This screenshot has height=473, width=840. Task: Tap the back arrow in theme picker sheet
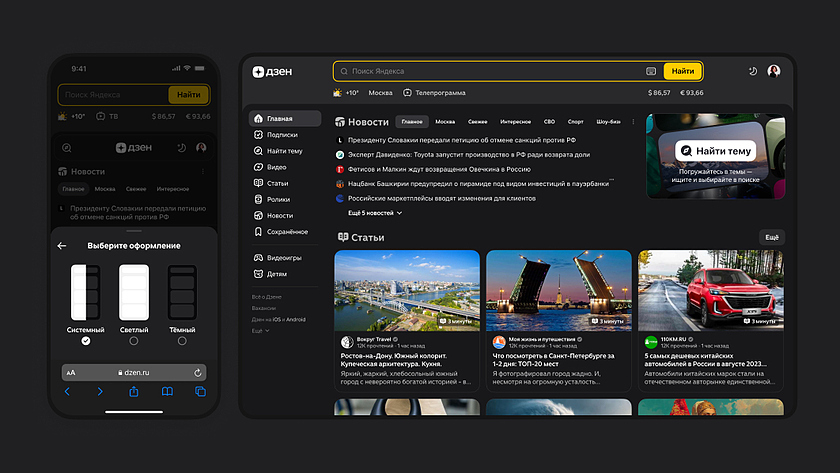62,246
